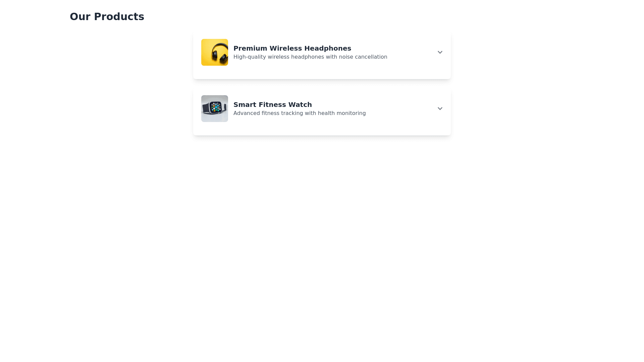This screenshot has height=362, width=644.
Task: Click the headphones noise cancellation description
Action: click(x=310, y=57)
